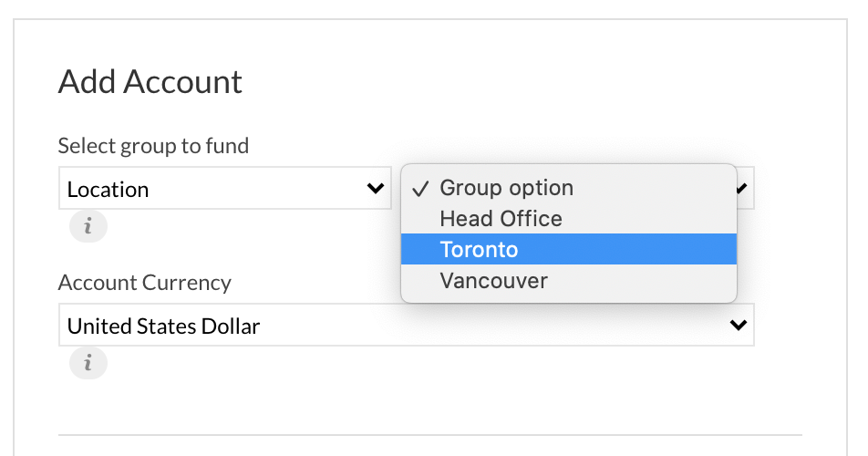Click the Add Account heading

click(x=150, y=82)
